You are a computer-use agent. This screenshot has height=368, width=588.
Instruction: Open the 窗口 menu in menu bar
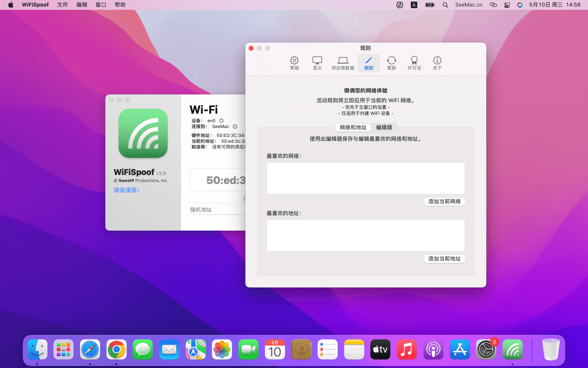pyautogui.click(x=101, y=5)
